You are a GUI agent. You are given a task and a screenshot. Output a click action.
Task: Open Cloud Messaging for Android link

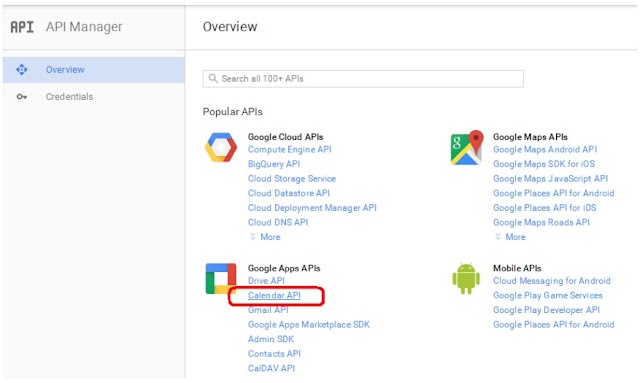pos(551,281)
